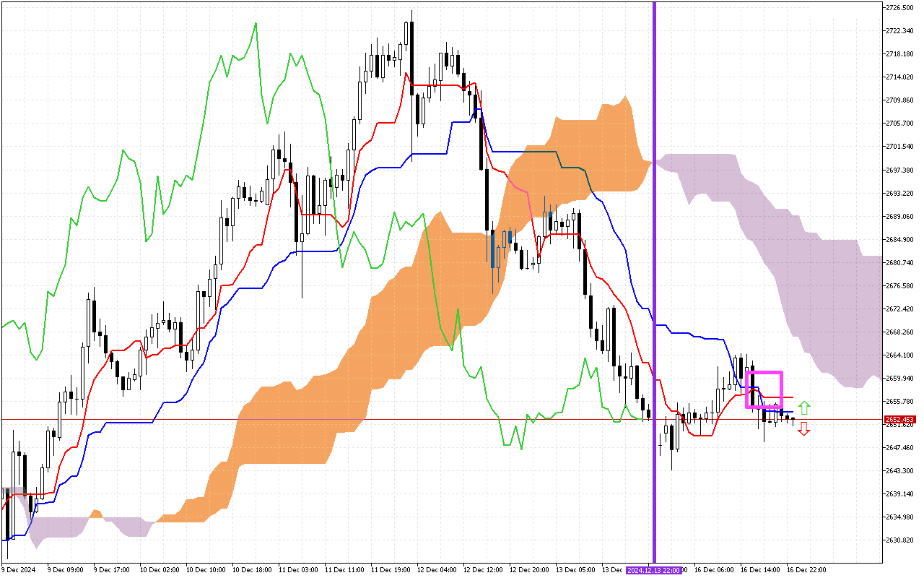Click the 2722.340 price axis label

click(x=900, y=30)
